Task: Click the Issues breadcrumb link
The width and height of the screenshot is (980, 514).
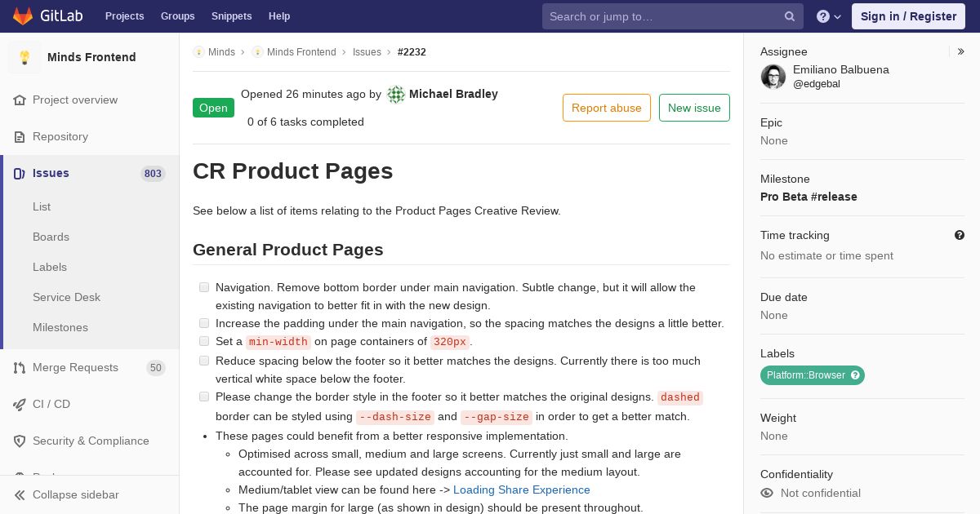Action: tap(367, 51)
